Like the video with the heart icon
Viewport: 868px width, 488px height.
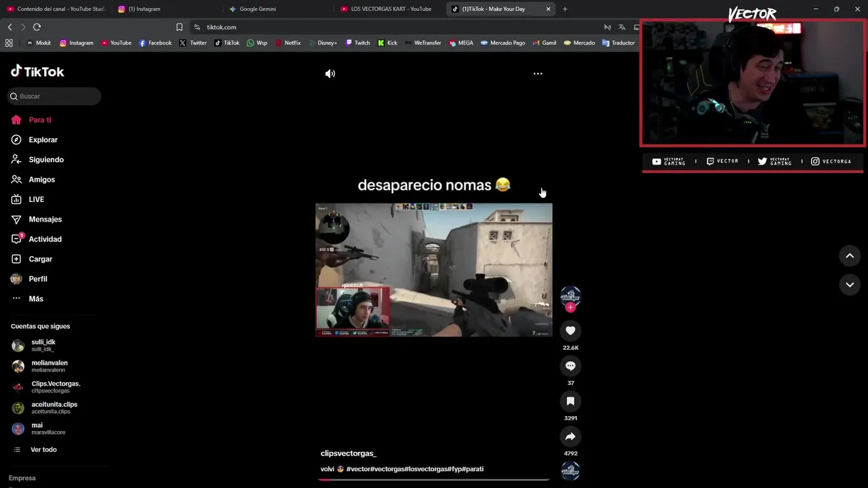(x=570, y=330)
